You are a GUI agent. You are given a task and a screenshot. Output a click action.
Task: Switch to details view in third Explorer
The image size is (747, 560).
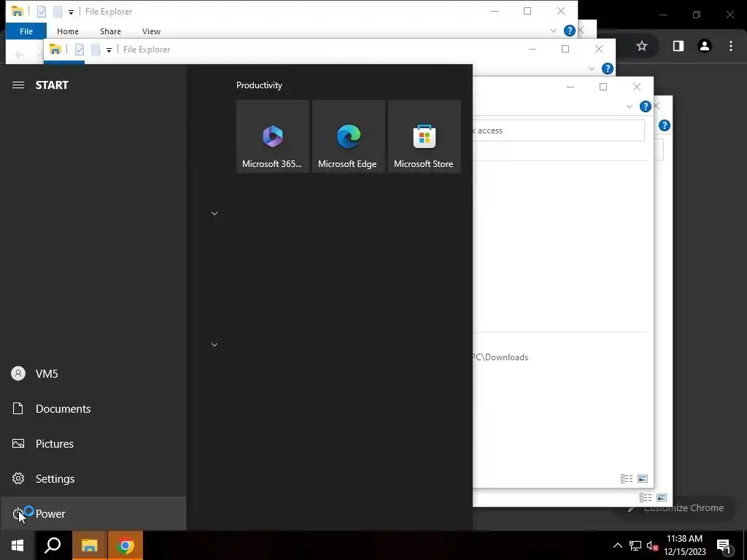(x=627, y=478)
